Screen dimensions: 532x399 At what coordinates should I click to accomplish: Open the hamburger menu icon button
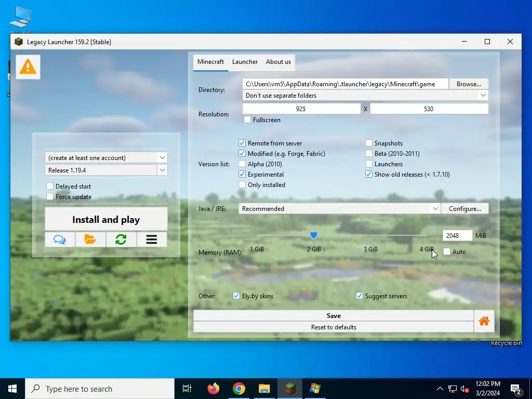tap(152, 240)
